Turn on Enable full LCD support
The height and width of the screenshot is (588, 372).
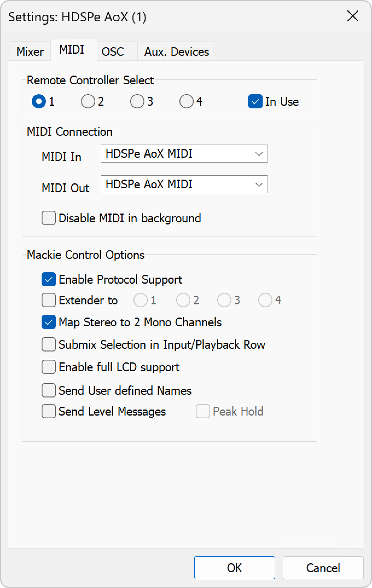49,367
